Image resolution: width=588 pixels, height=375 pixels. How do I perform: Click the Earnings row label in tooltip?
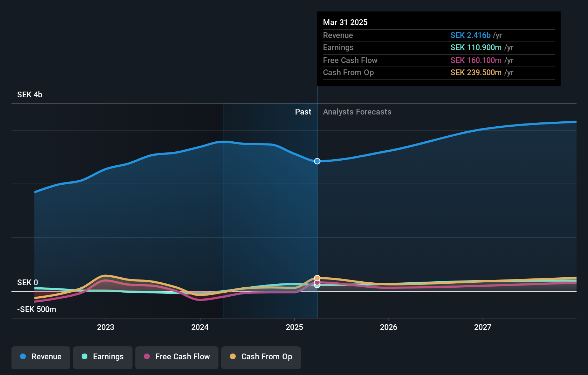[338, 48]
